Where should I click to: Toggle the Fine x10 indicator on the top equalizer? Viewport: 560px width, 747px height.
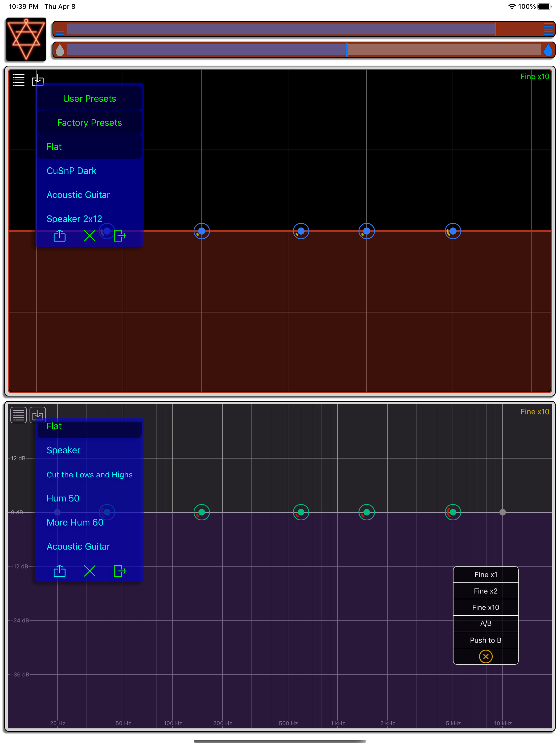[x=535, y=77]
